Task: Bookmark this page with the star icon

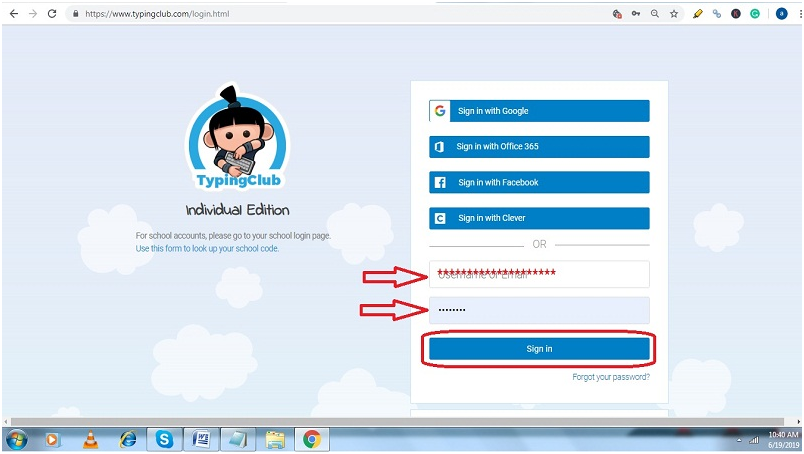Action: 674,14
